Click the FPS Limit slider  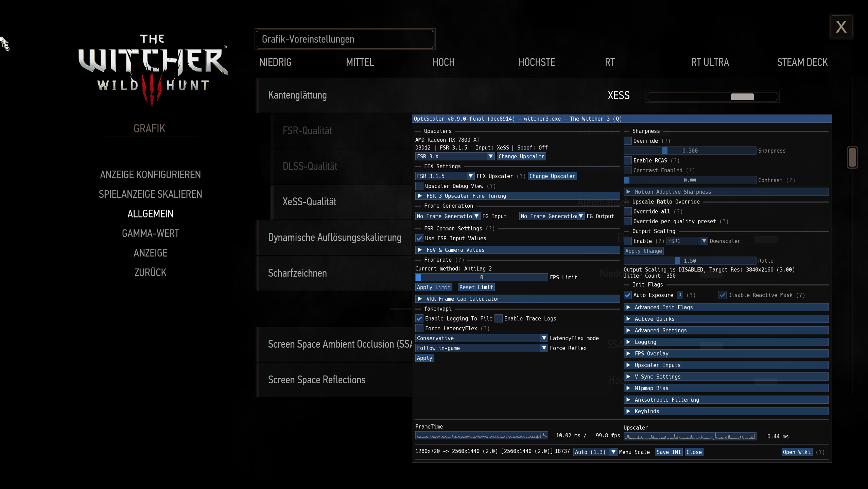(x=482, y=277)
